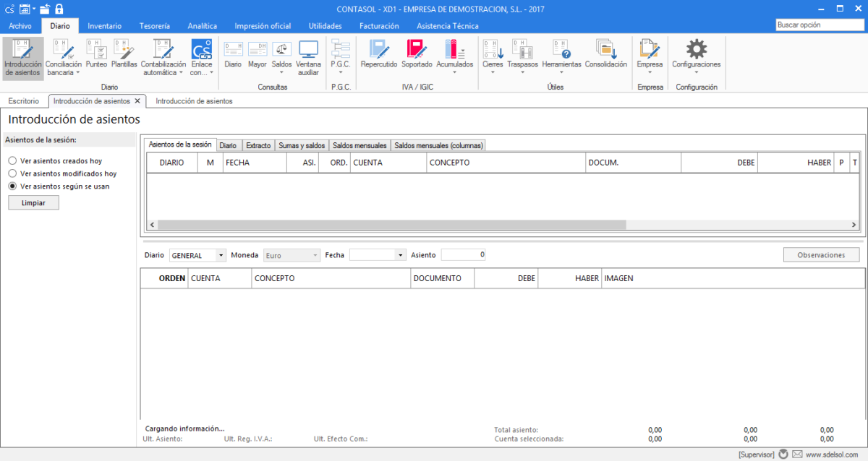
Task: Switch to the Tesorería ribbon tab
Action: pyautogui.click(x=154, y=26)
